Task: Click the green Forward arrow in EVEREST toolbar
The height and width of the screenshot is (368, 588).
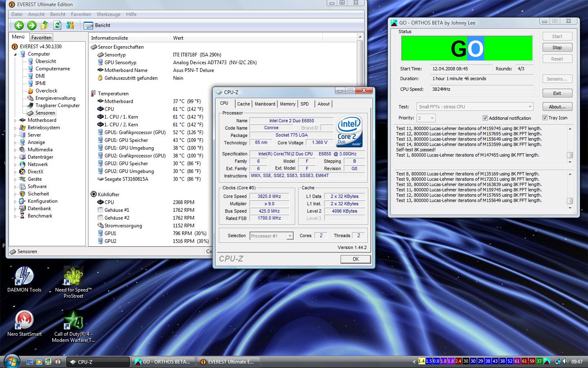Action: (x=32, y=25)
